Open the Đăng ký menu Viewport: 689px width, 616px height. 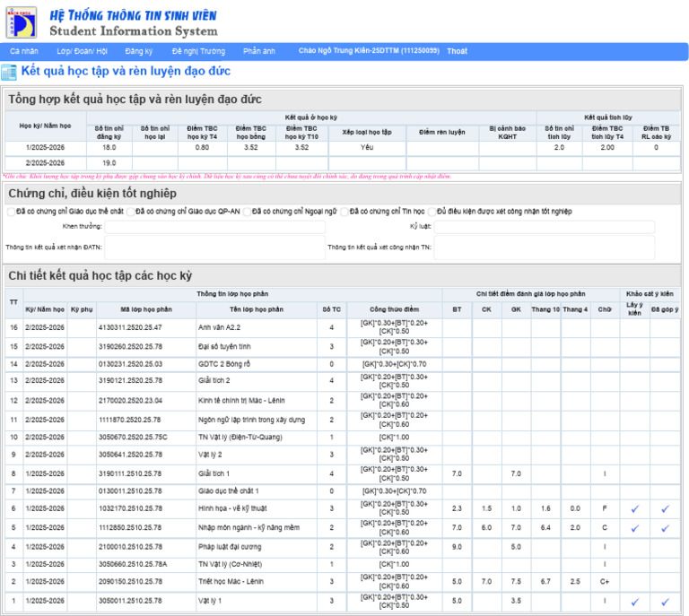click(x=138, y=51)
